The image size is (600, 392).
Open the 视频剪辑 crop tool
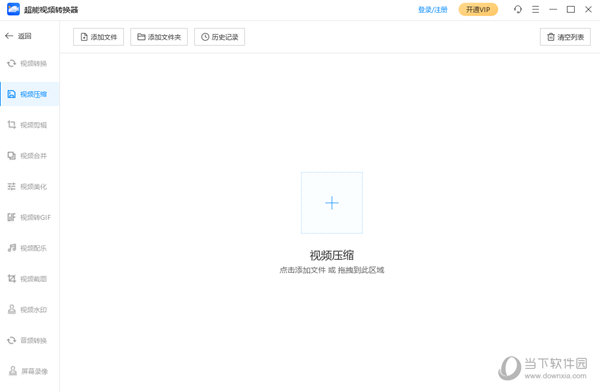[x=29, y=125]
